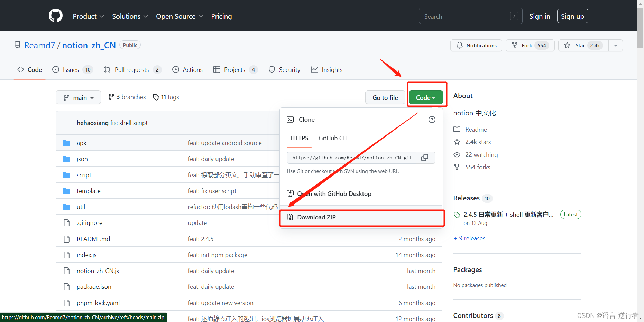644x322 pixels.
Task: Open the Pull requests tab
Action: [132, 70]
